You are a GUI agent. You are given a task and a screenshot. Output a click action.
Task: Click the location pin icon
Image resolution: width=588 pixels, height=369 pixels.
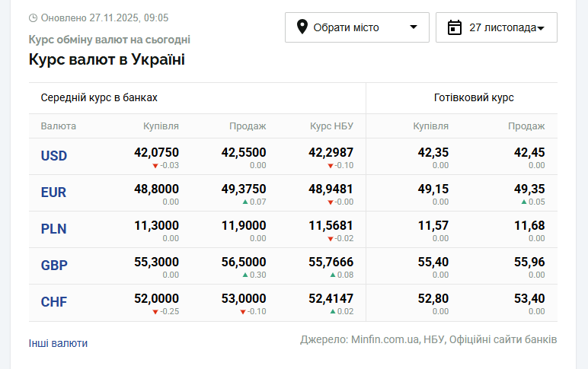point(302,27)
